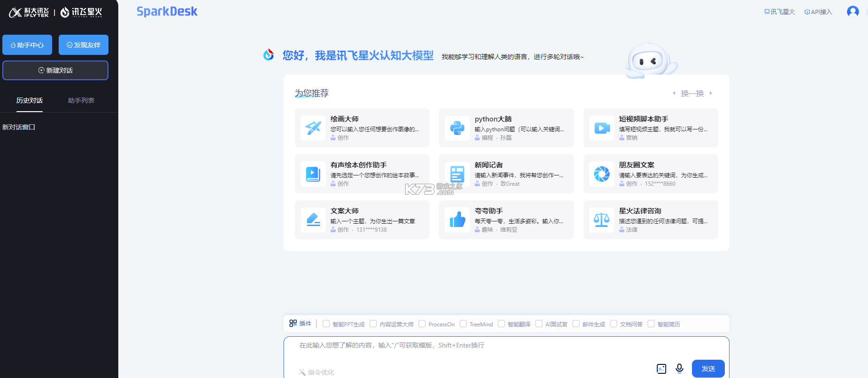868x378 pixels.
Task: Enable the 智能PPT生成 plugin checkbox
Action: [x=326, y=324]
